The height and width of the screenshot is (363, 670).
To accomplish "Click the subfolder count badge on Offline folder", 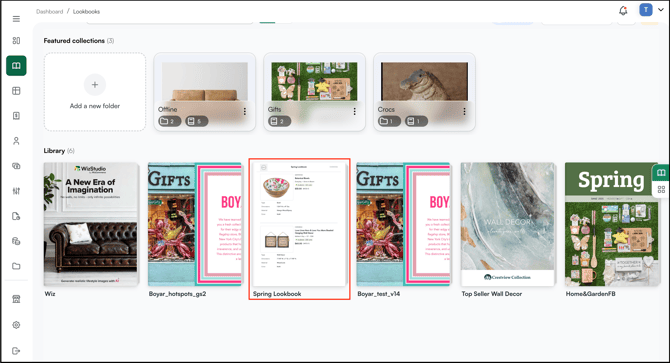I will pos(169,121).
